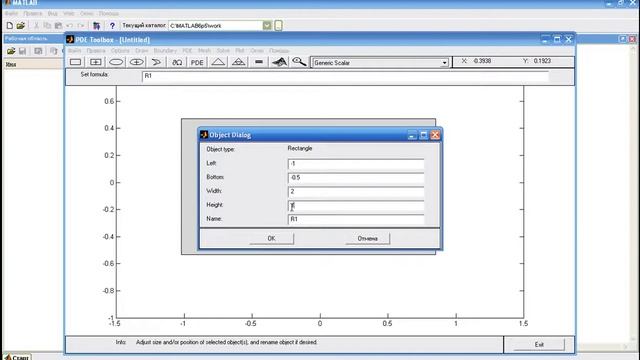Click current directory path field

click(x=216, y=26)
